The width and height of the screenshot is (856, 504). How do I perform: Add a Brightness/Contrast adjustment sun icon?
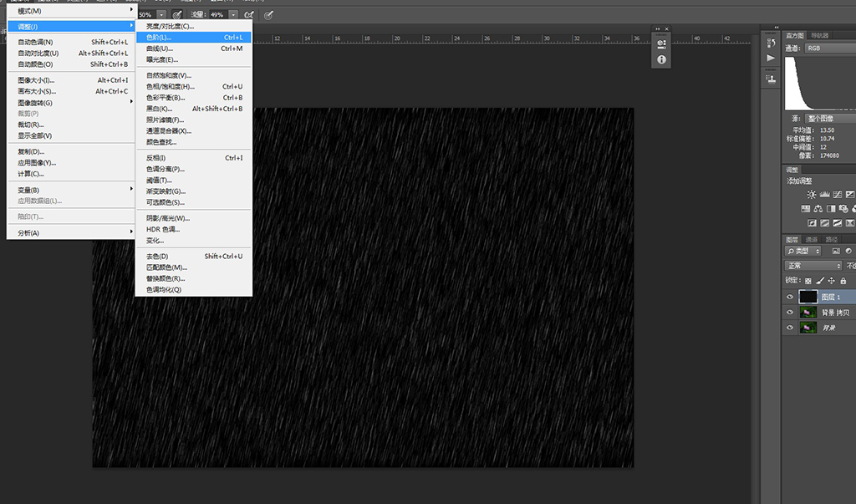pos(811,195)
